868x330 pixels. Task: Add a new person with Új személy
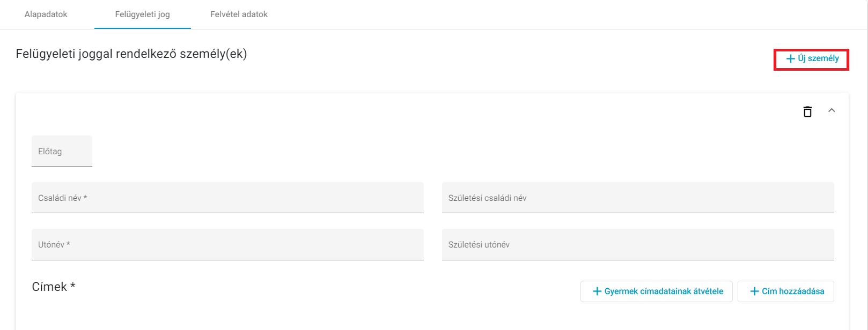[812, 58]
